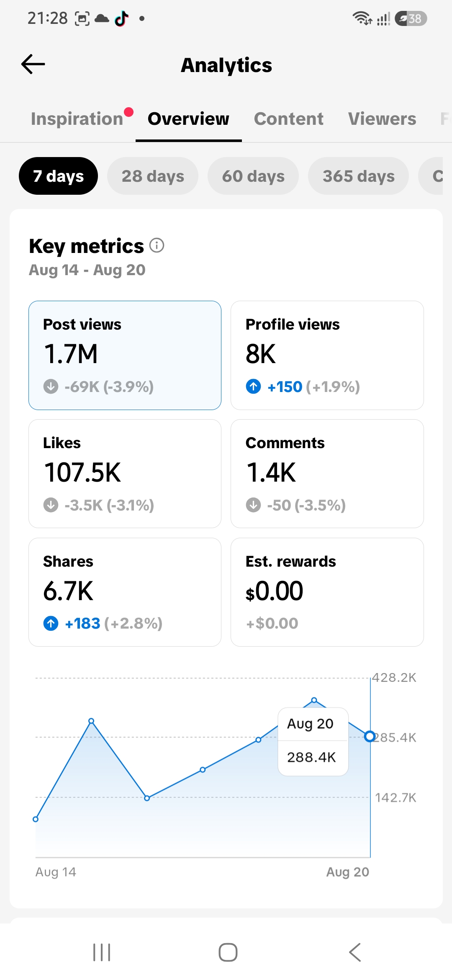Select the Shares metric card
Screen dimensions: 452x980
coord(125,592)
